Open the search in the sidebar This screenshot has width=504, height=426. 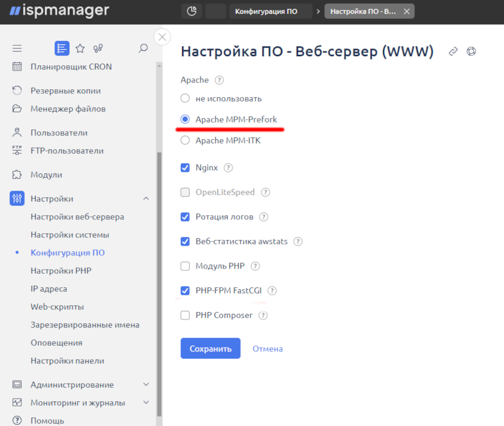point(142,48)
